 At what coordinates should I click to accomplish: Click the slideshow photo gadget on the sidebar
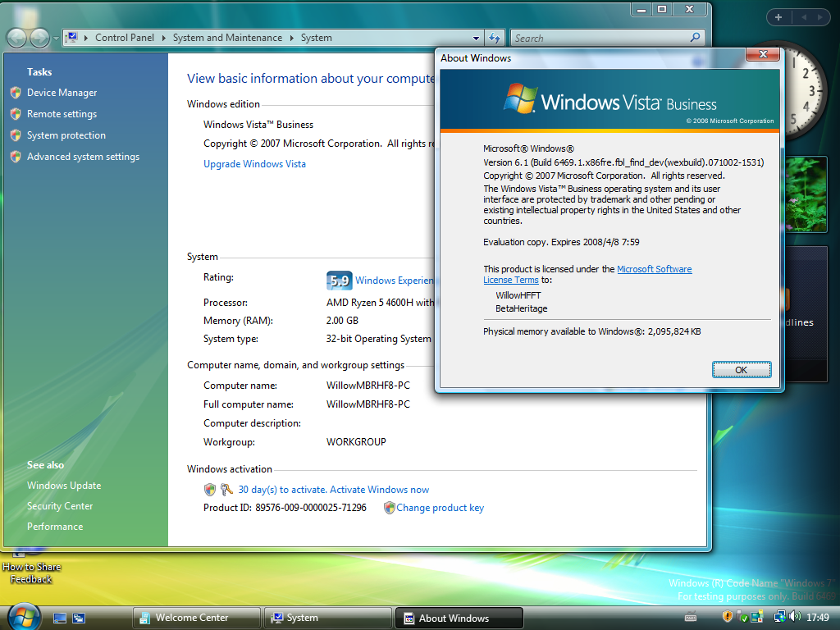[x=806, y=194]
